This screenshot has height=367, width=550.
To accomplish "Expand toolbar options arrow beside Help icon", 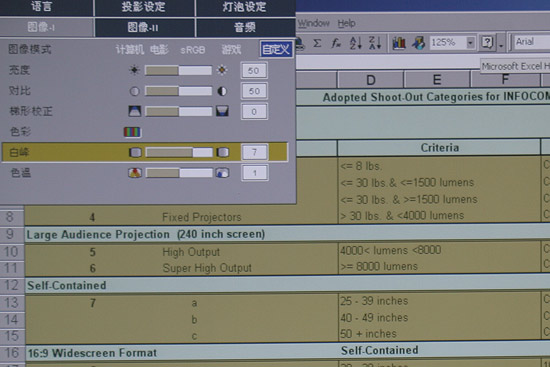I will [x=501, y=45].
